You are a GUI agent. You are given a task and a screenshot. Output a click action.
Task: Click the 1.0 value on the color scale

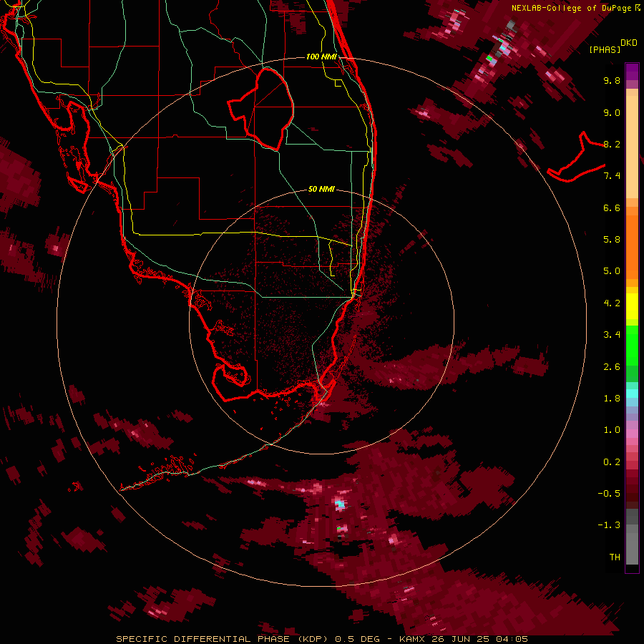coord(612,430)
